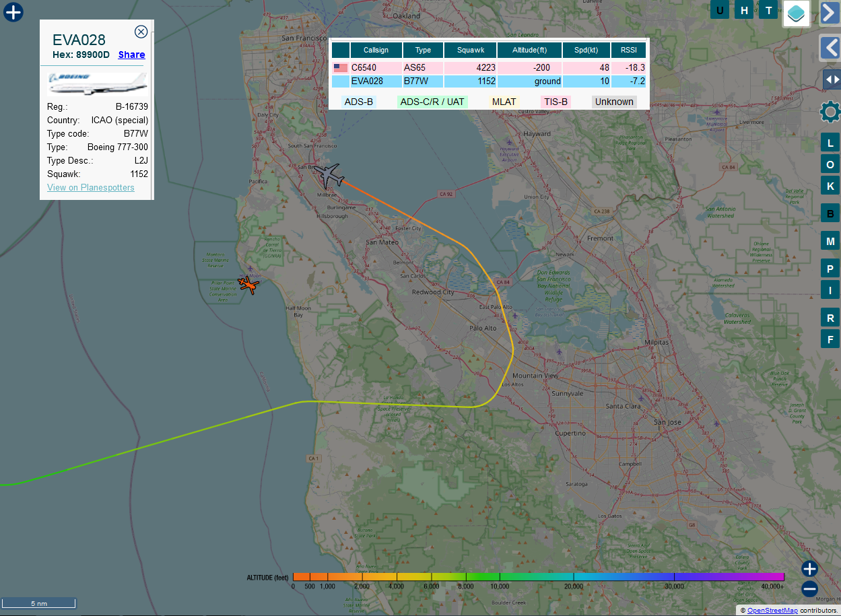
Task: Click the 5 nm scale indicator
Action: pos(39,603)
